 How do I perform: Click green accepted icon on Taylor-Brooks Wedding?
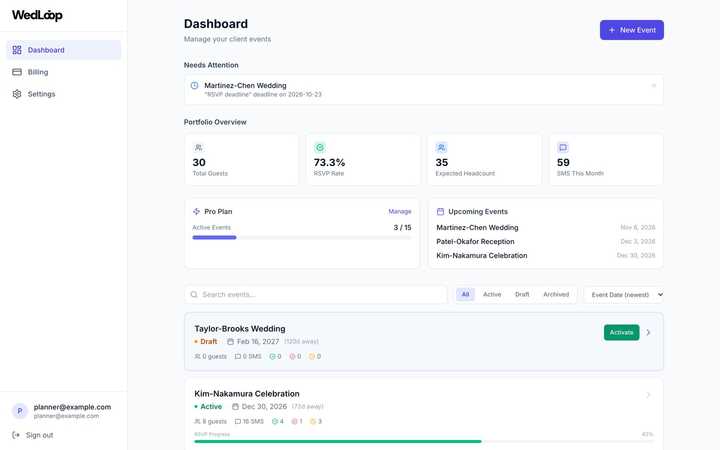coord(272,356)
